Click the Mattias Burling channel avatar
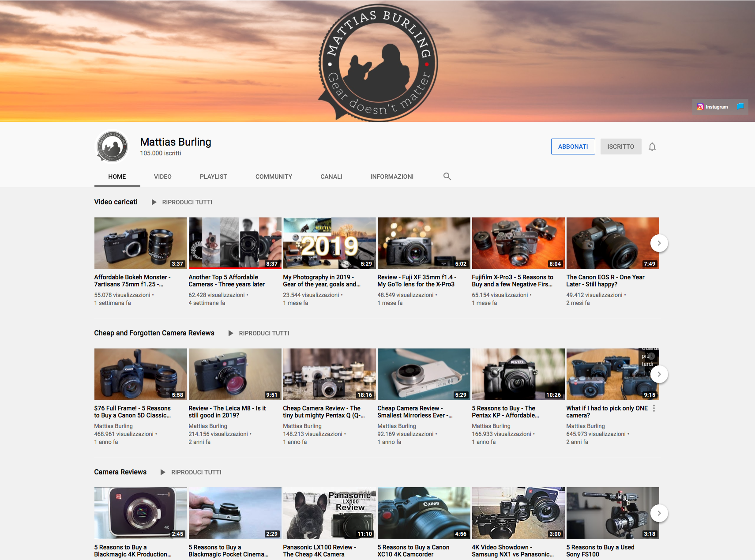Image resolution: width=755 pixels, height=560 pixels. 112,146
